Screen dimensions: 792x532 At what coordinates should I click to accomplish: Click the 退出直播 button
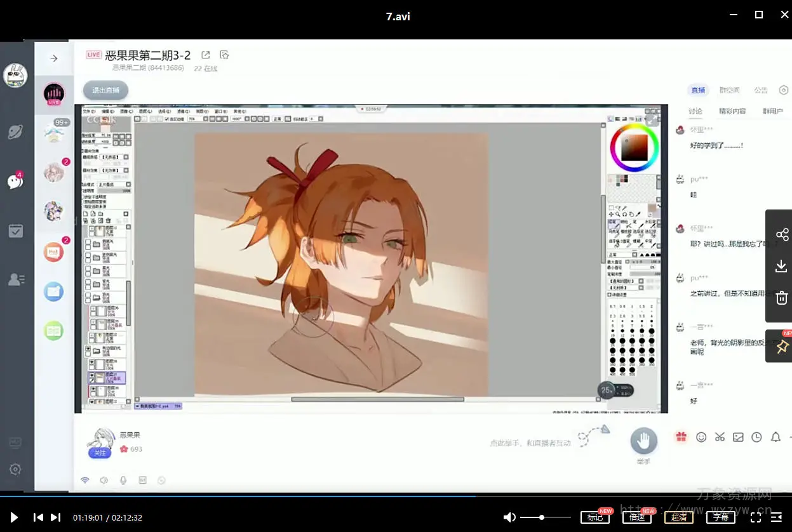coord(105,90)
